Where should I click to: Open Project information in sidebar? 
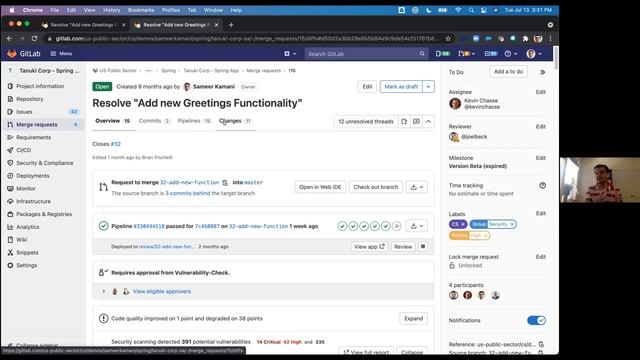click(40, 86)
